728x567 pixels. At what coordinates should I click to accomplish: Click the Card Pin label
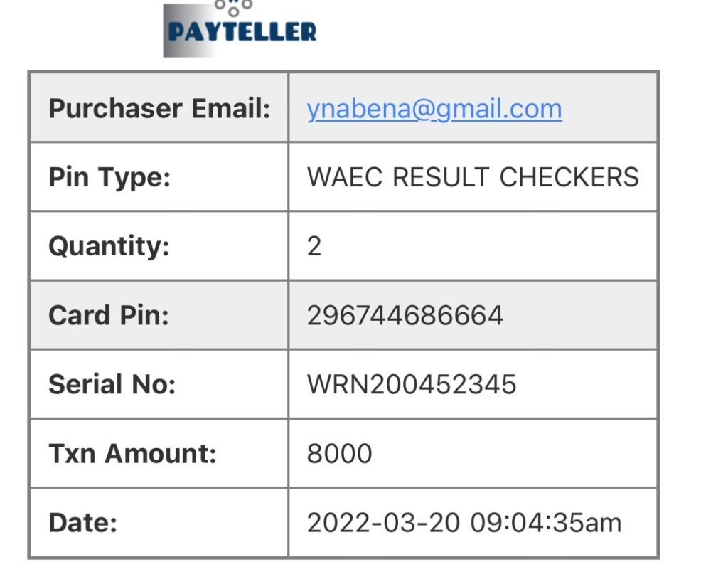click(x=109, y=315)
